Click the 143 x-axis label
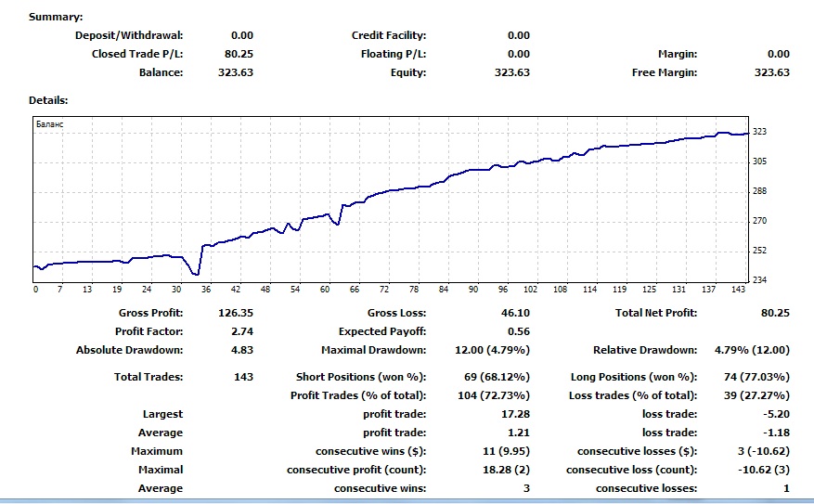The image size is (814, 504). tap(738, 289)
